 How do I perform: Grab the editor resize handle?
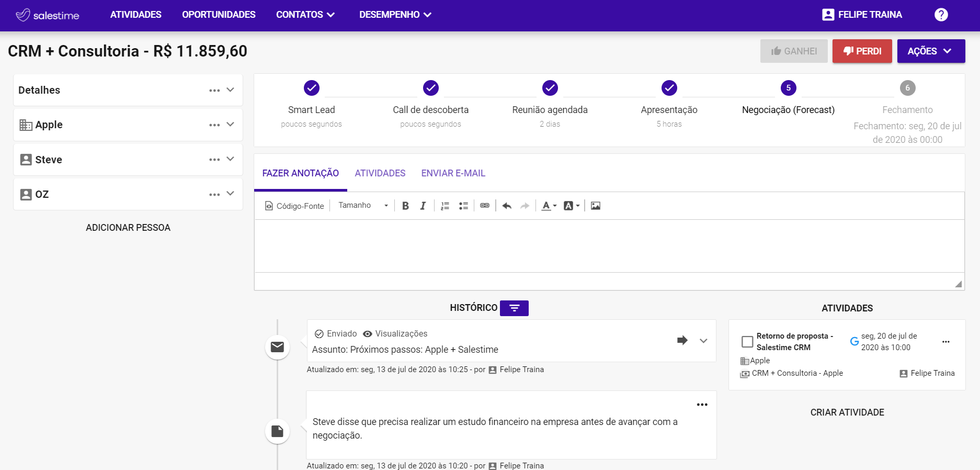958,284
